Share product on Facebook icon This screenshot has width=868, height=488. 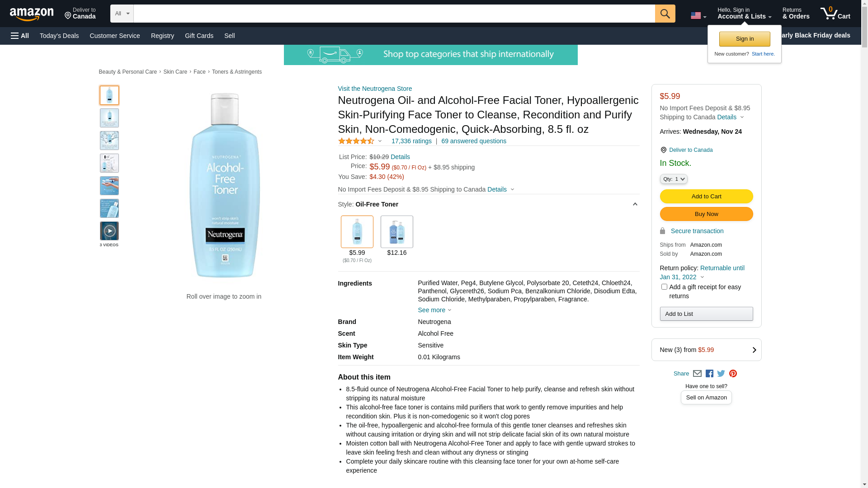point(709,374)
